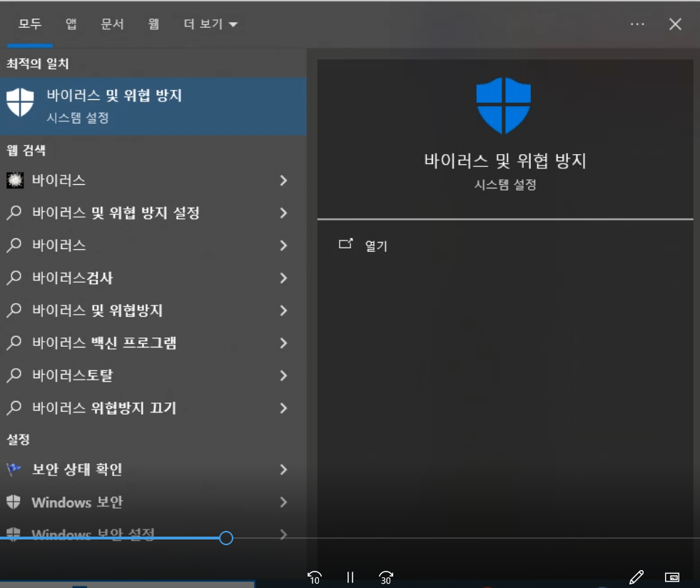Expand arrow for 바이러스 및 위협방지
The height and width of the screenshot is (588, 700).
(x=283, y=310)
